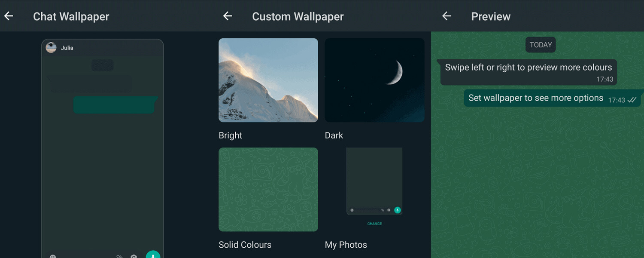Screen dimensions: 644x258
Task: Tap the "Swipe left or right" message bubble
Action: 528,72
